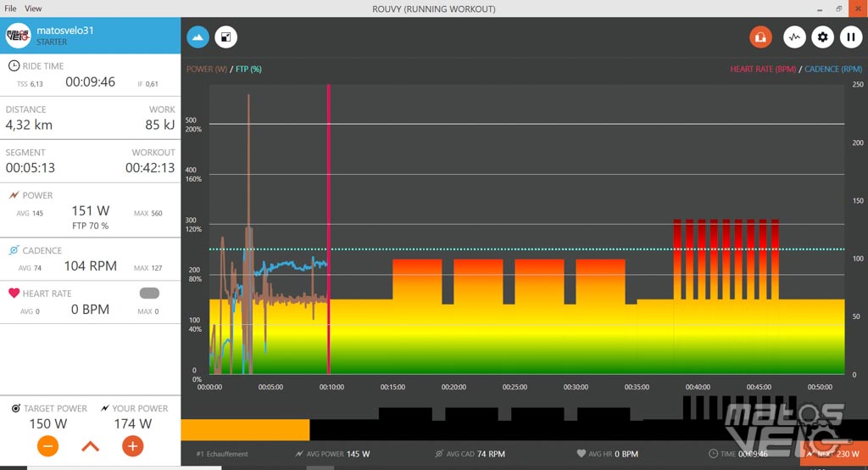
Task: Pause the running workout
Action: 851,37
